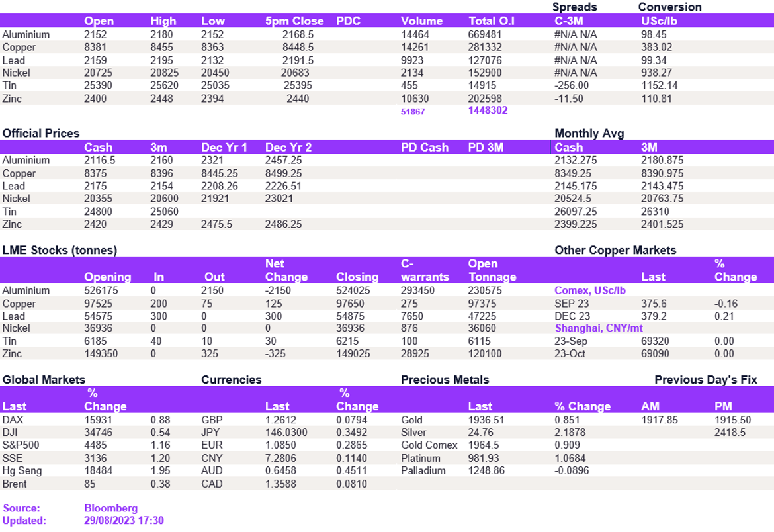Click Gold last price 1936.51
Image resolution: width=774 pixels, height=532 pixels.
(x=486, y=420)
